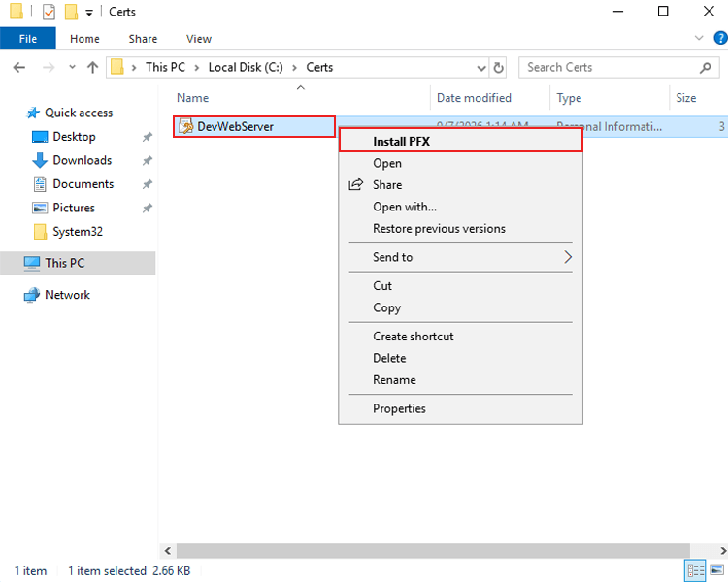Screen dimensions: 728x582
Task: Expand the Send to submenu arrow
Action: [568, 257]
